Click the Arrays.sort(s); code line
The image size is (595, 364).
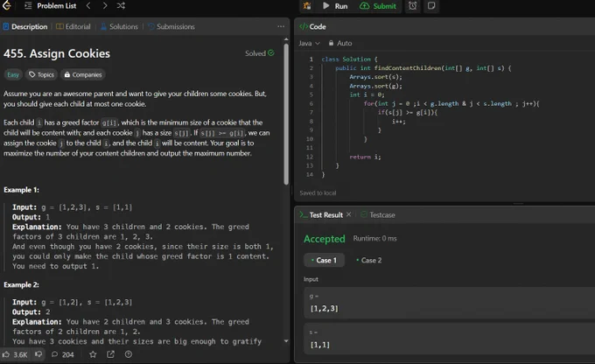pyautogui.click(x=375, y=77)
